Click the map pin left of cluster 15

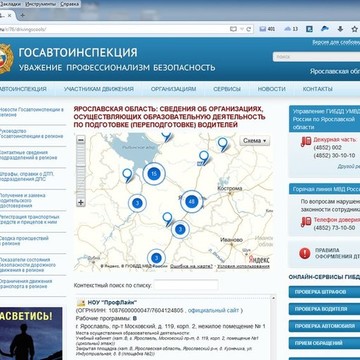(x=127, y=175)
